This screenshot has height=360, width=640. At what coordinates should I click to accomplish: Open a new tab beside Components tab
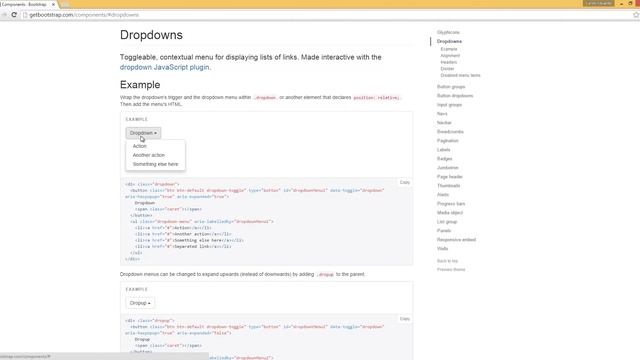64,4
